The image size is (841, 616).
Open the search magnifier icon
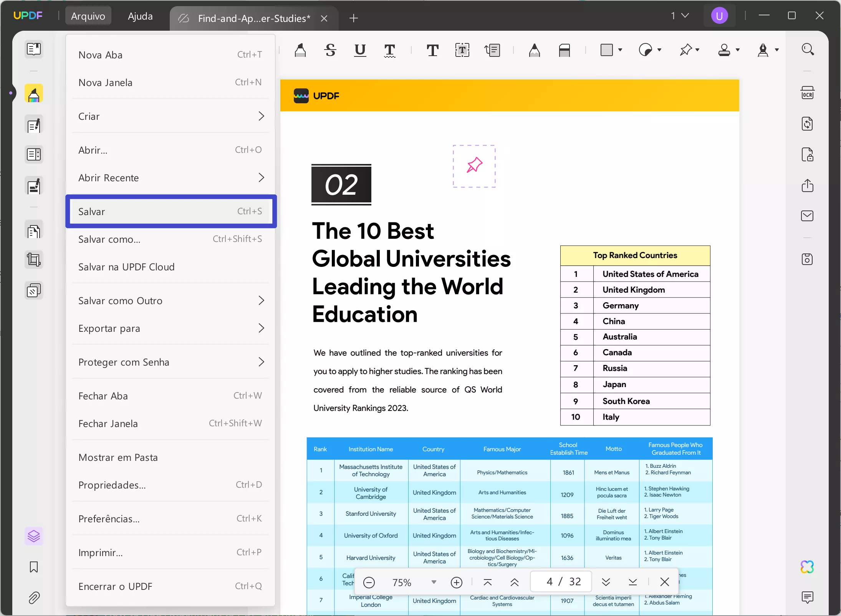[x=808, y=49]
